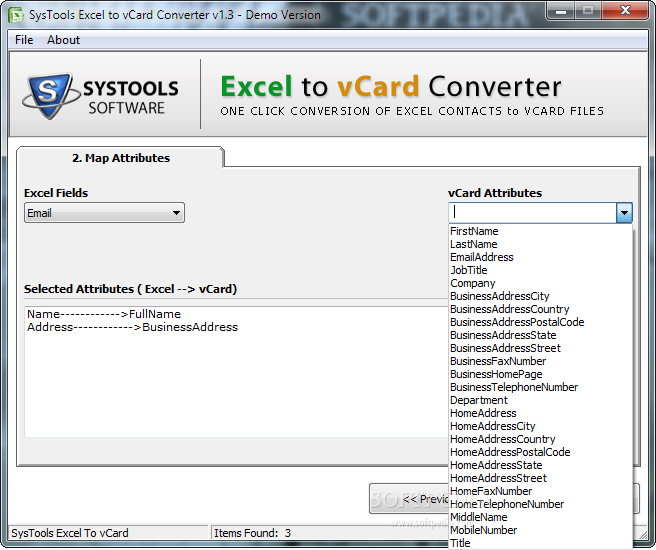Click the SysTools Excel To vCard status text
Image resolution: width=656 pixels, height=550 pixels.
pos(69,533)
